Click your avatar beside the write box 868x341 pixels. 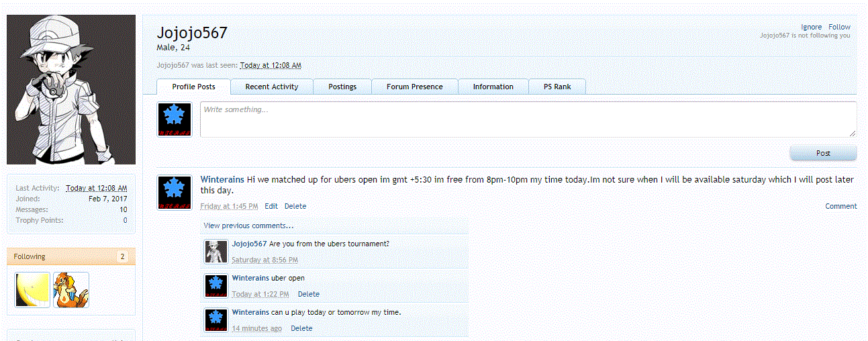click(x=175, y=120)
